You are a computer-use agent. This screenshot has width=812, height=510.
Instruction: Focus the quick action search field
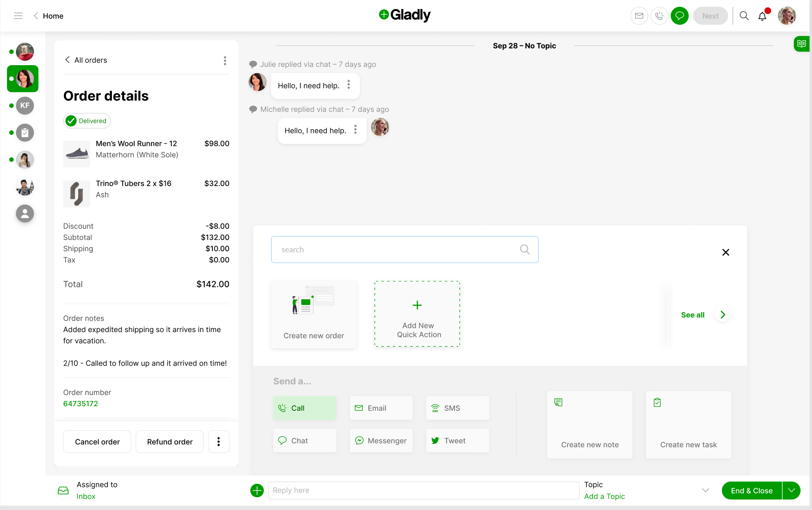pyautogui.click(x=405, y=249)
